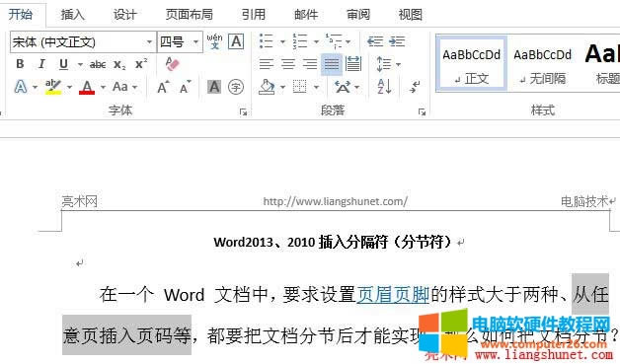This screenshot has height=364, width=620.
Task: Click the phonetic guide (wén) icon
Action: (214, 41)
